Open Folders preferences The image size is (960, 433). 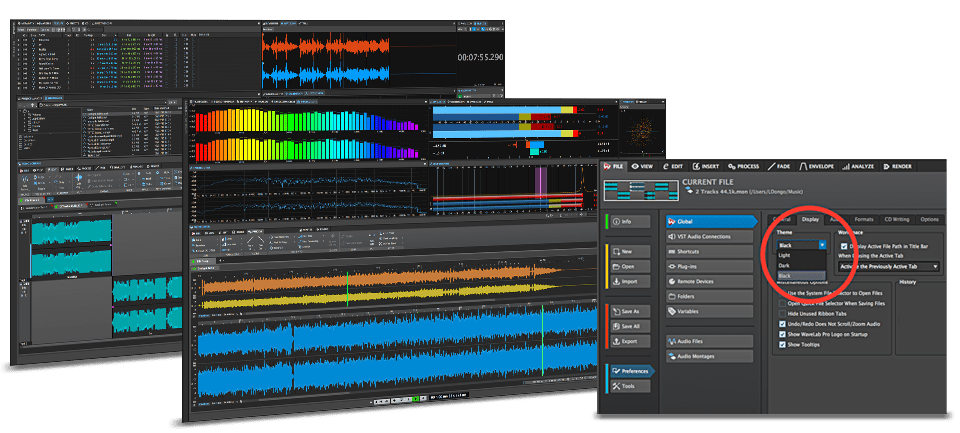710,296
